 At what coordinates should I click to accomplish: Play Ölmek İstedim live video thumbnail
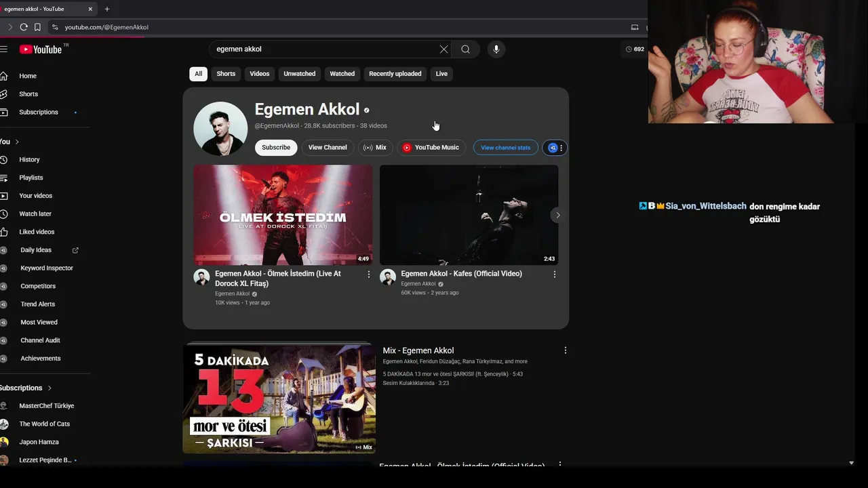(x=283, y=215)
